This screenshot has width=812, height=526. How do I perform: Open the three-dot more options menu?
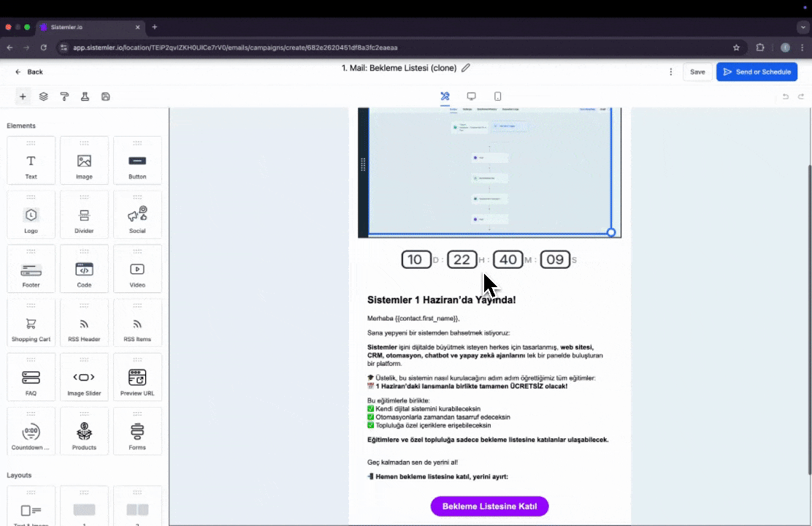point(670,72)
